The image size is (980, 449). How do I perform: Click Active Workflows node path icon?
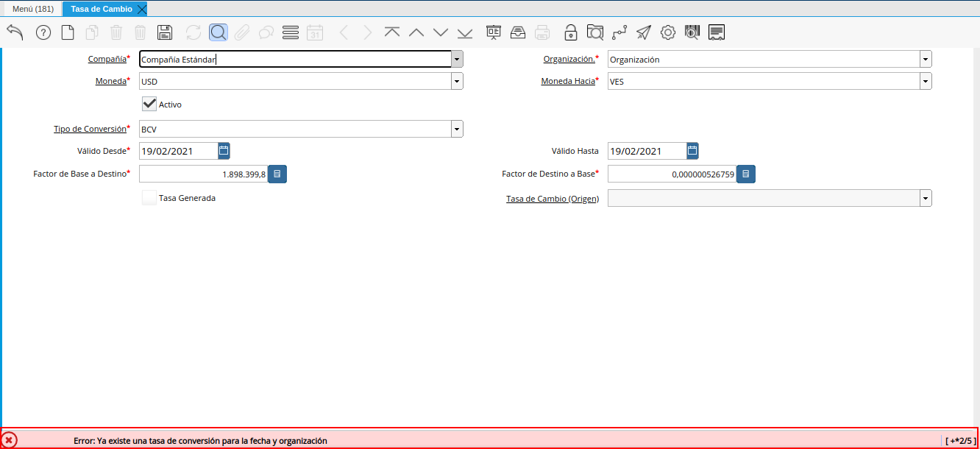point(619,32)
